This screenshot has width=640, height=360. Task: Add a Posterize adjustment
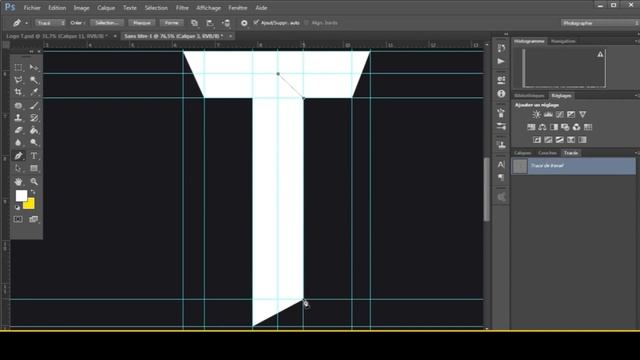(548, 140)
